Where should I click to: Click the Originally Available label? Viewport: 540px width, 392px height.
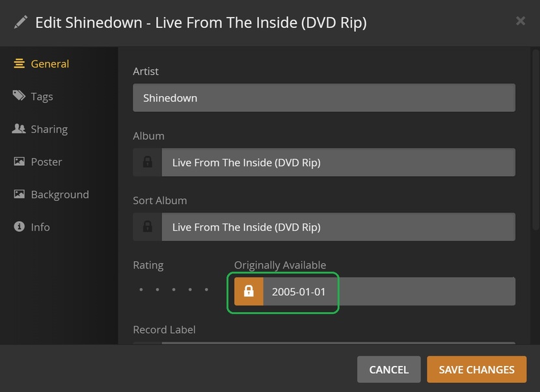pos(280,265)
